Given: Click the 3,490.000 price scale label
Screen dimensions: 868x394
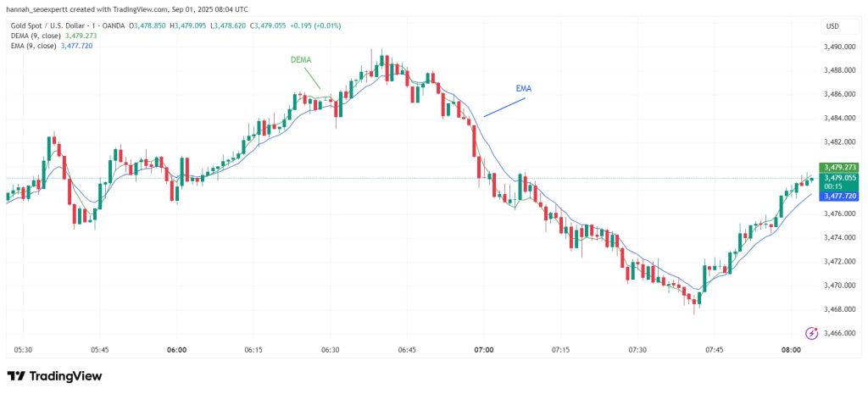Looking at the screenshot, I should (840, 47).
